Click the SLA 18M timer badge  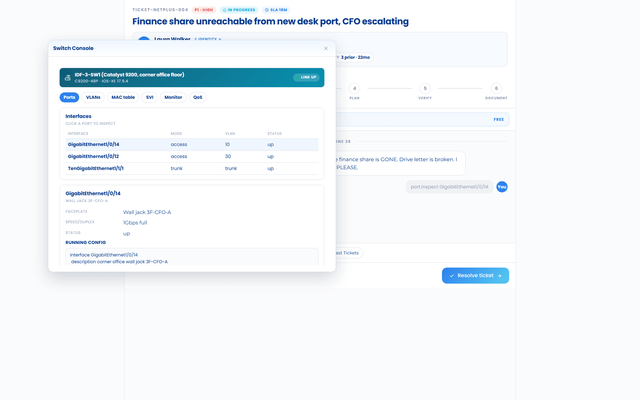tap(276, 10)
